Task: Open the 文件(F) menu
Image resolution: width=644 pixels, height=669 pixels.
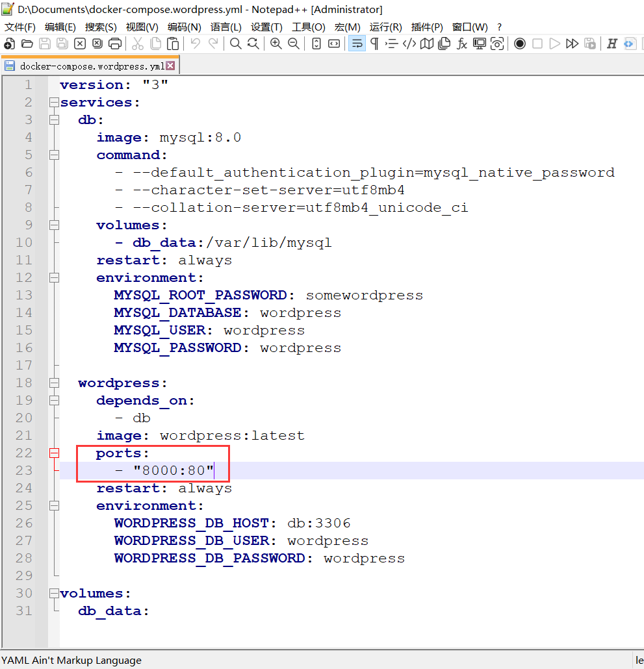Action: [x=19, y=27]
